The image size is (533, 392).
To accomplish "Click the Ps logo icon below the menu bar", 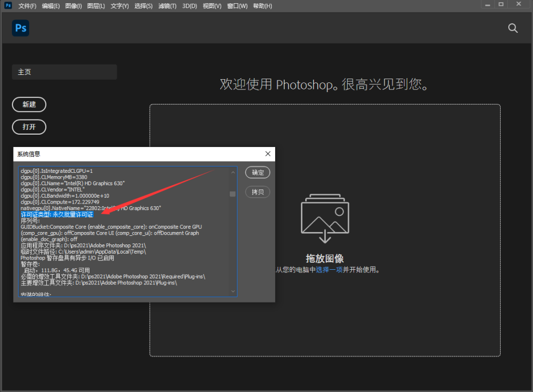I will pyautogui.click(x=20, y=27).
